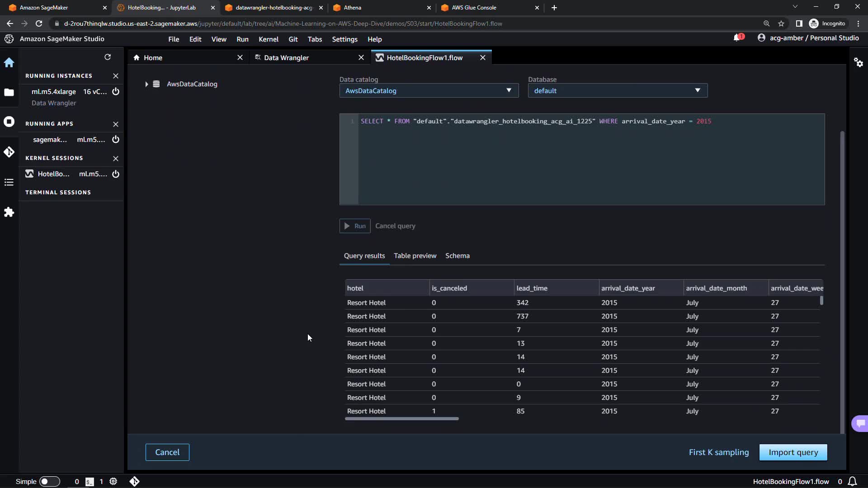Expand the AwsDataCatalog tree node
Viewport: 868px width, 488px height.
click(x=146, y=84)
